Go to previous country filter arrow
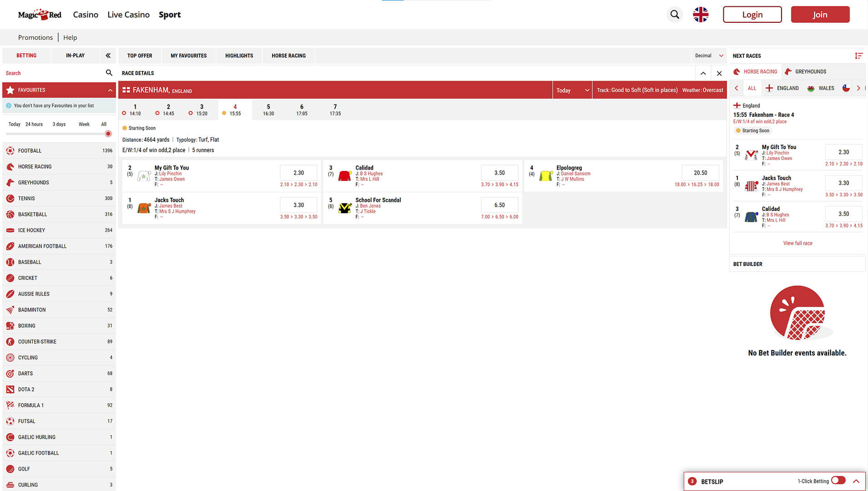 pos(737,88)
